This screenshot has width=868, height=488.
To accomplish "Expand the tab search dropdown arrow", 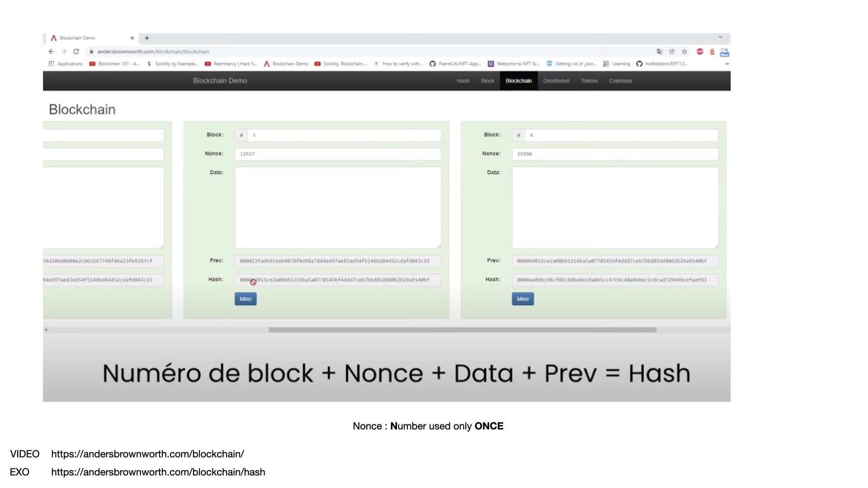I will [720, 37].
